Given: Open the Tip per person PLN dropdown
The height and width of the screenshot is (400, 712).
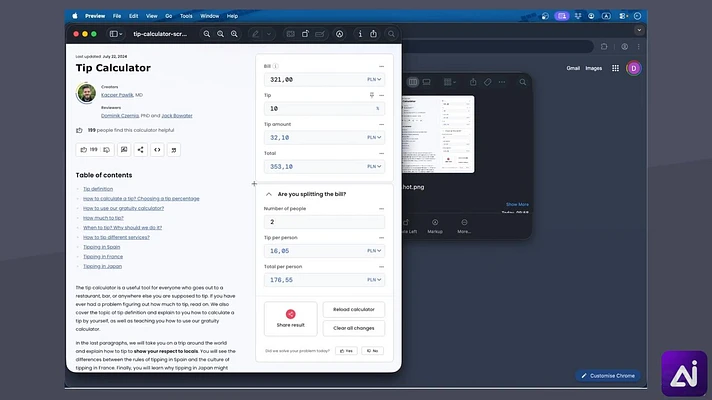Looking at the screenshot, I should (374, 251).
